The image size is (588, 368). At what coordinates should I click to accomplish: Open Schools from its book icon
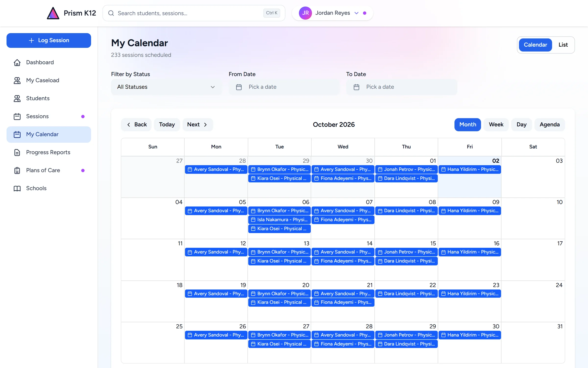(x=17, y=188)
